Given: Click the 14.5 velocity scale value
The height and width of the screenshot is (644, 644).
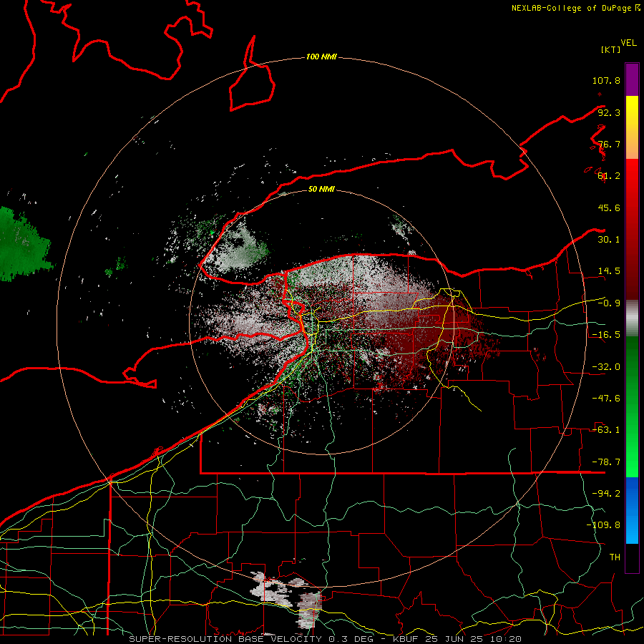Looking at the screenshot, I should [609, 271].
